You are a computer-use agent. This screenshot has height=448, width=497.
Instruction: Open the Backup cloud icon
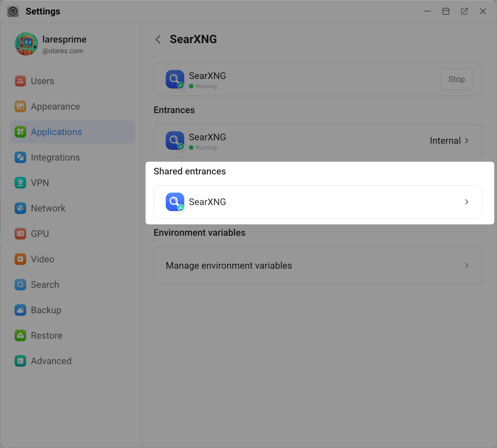[20, 310]
